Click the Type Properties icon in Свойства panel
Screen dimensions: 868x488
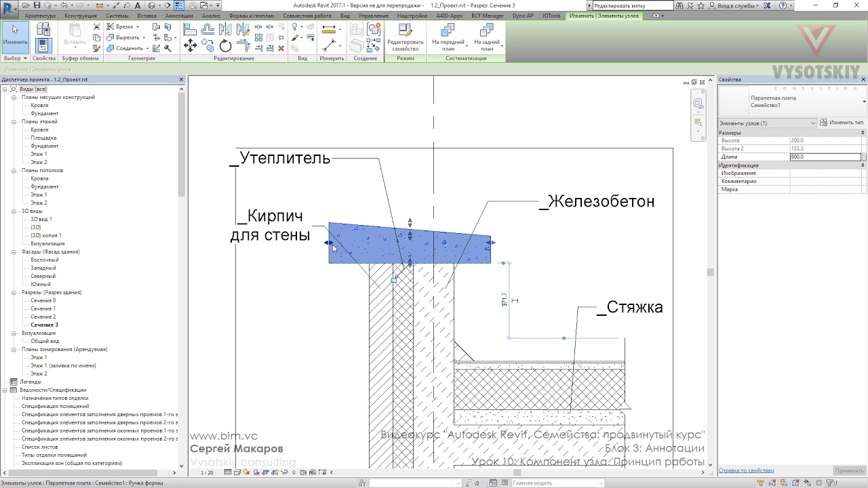coord(43,29)
